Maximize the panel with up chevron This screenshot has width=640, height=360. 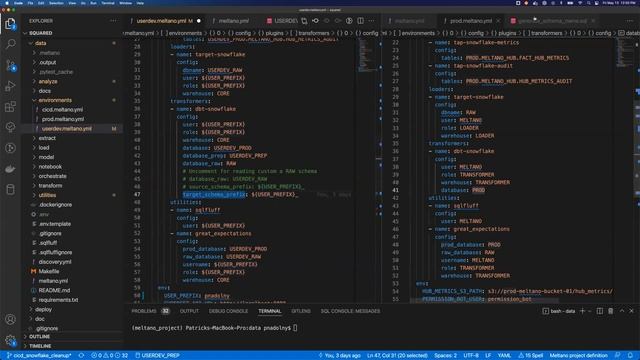(x=622, y=311)
